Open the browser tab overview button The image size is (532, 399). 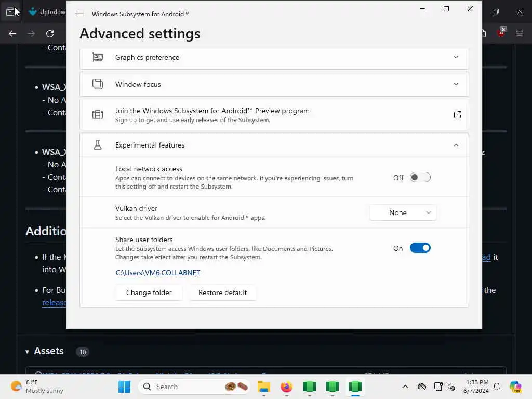click(11, 11)
